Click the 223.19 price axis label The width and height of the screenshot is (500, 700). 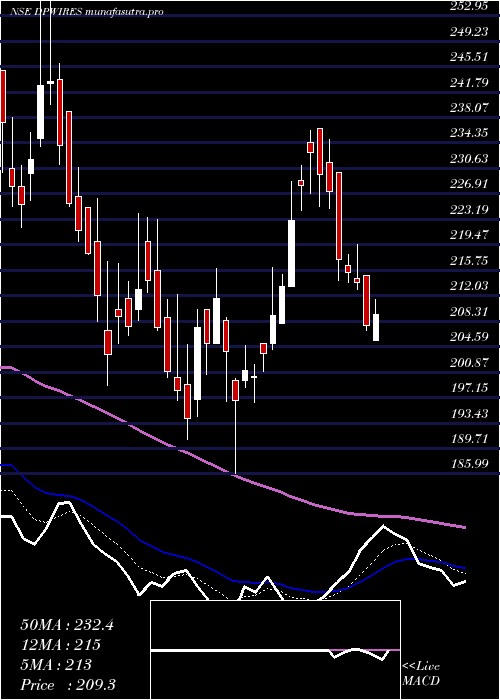[x=470, y=210]
